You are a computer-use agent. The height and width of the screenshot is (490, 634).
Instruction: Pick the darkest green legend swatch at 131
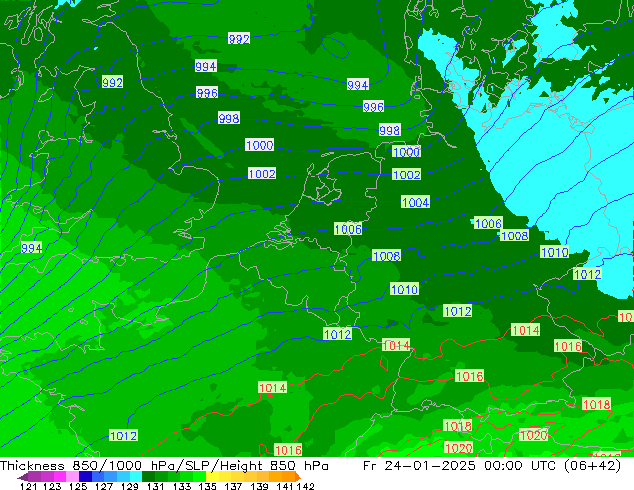[148, 476]
